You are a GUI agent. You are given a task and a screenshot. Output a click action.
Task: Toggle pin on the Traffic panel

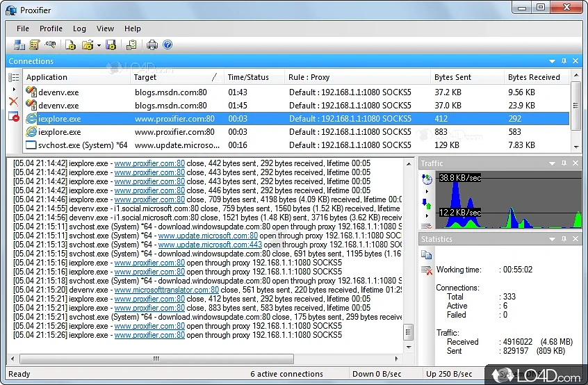564,163
